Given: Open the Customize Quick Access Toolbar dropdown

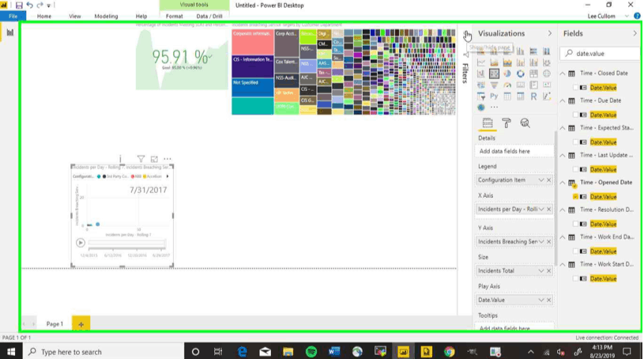Looking at the screenshot, I should tap(49, 6).
